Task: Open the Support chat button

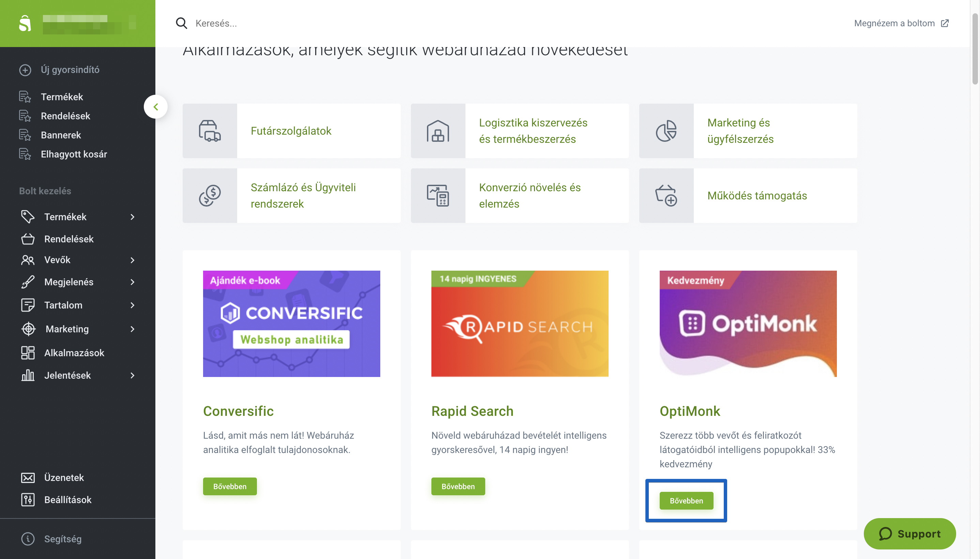Action: [x=910, y=534]
